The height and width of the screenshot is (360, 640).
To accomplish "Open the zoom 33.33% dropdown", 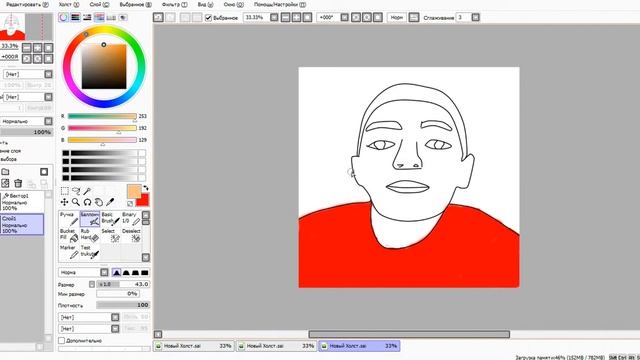I will tap(274, 17).
